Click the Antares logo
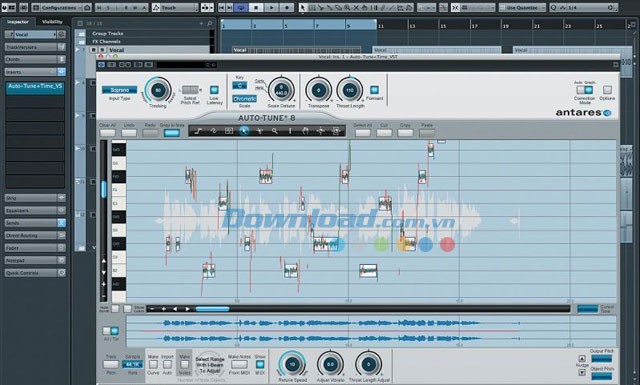Viewport: 640px width, 385px height. (583, 113)
